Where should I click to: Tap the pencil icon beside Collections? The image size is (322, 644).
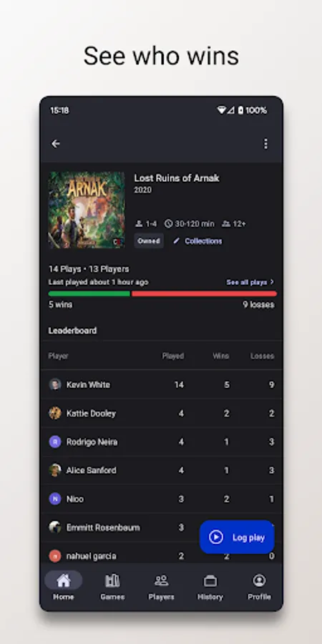pyautogui.click(x=177, y=241)
